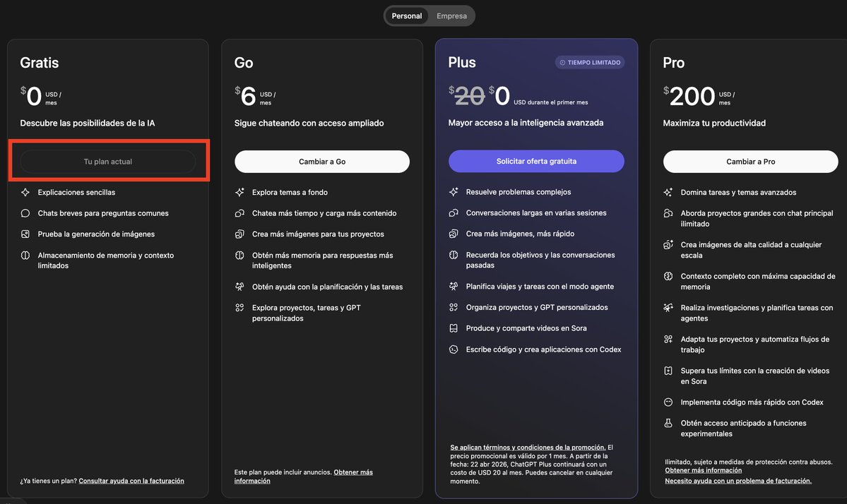The width and height of the screenshot is (847, 504).
Task: Click the image icon beside Prueba la generación de imágenes
Action: [25, 234]
